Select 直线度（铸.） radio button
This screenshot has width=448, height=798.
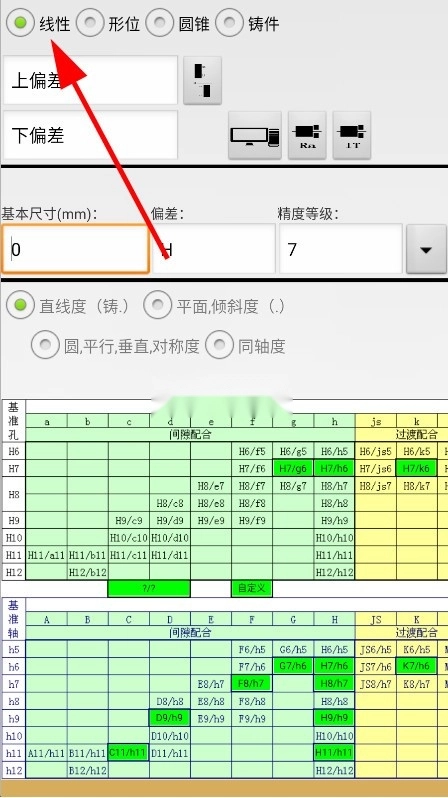click(20, 306)
